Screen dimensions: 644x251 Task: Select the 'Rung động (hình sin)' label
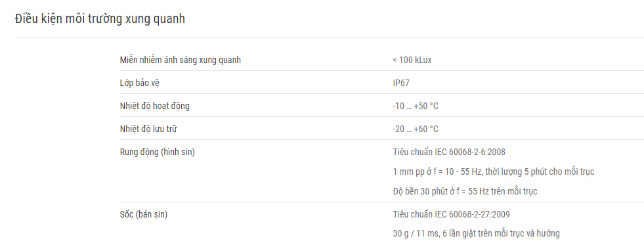(158, 152)
